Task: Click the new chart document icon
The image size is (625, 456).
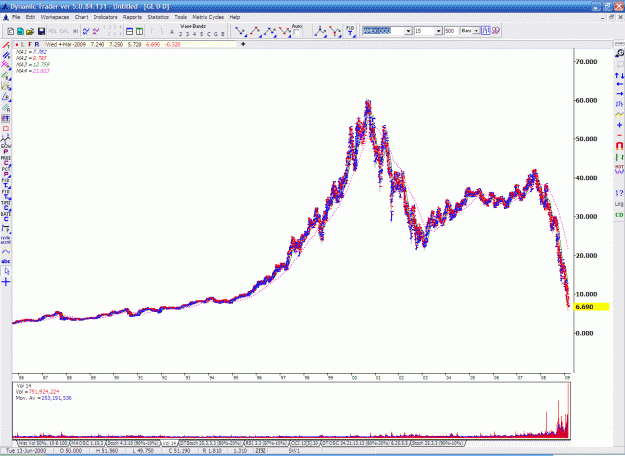Action: point(11,31)
